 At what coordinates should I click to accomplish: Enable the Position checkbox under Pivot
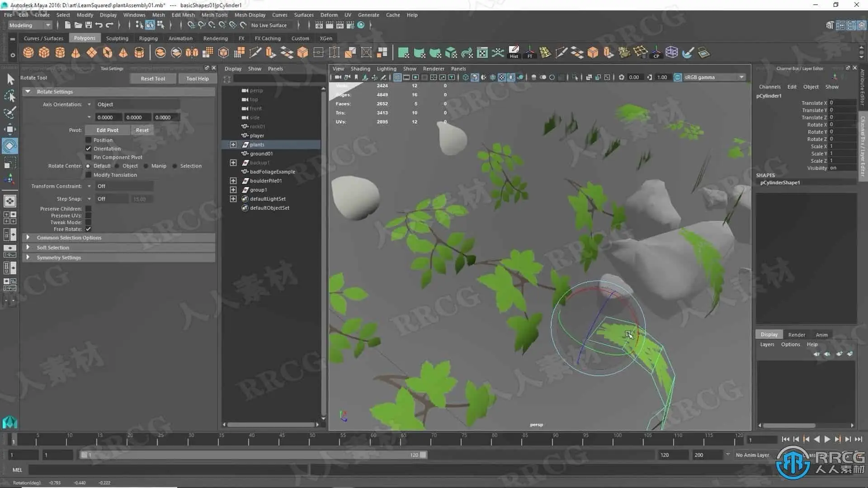(x=89, y=140)
